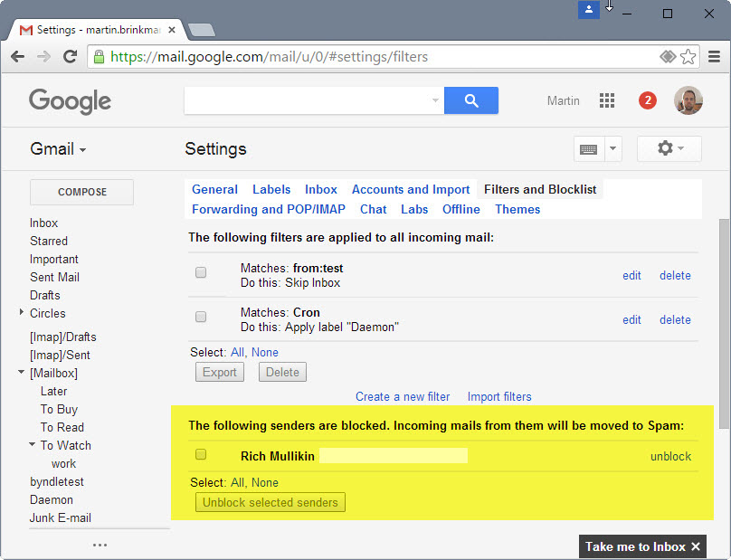This screenshot has height=560, width=731.
Task: Open input tools dropdown arrow
Action: point(613,148)
